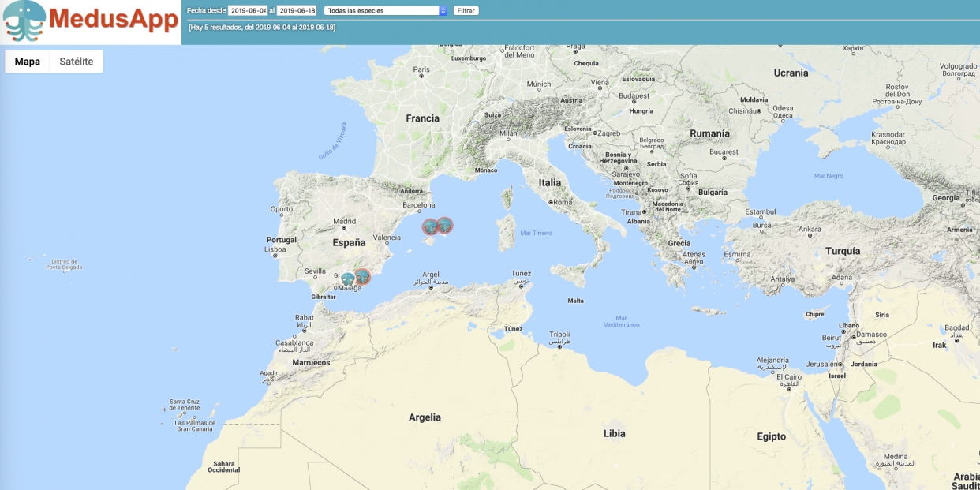Click the '5 resultados' summary text
The width and height of the screenshot is (980, 490).
coord(262,28)
